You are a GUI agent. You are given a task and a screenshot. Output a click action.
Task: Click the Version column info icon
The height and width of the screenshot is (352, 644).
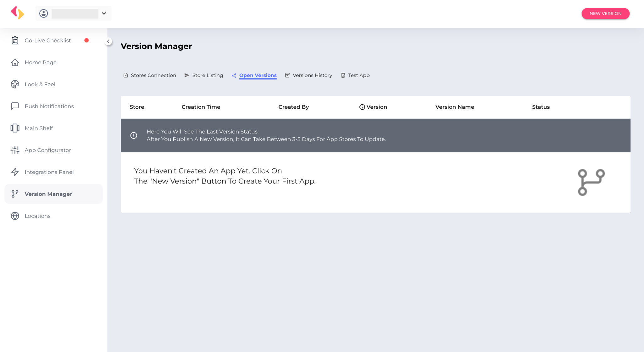[362, 107]
